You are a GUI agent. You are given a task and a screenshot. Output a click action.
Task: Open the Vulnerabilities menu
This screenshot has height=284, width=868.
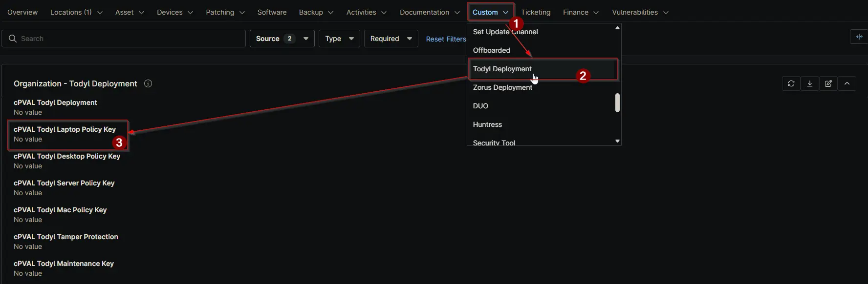point(640,12)
